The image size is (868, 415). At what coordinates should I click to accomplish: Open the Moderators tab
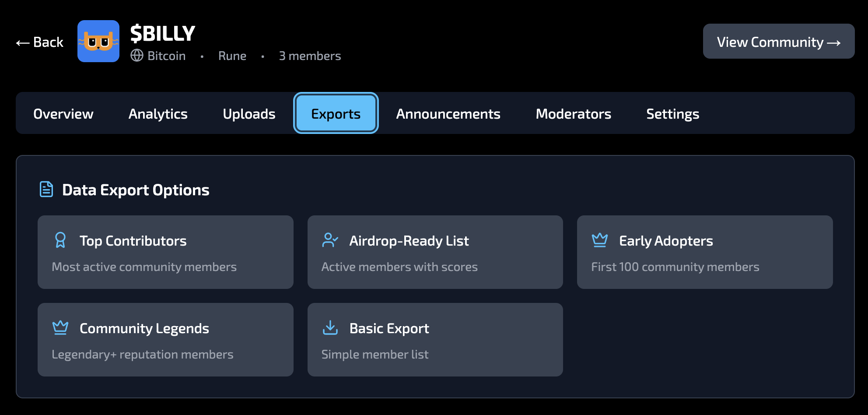click(x=573, y=114)
